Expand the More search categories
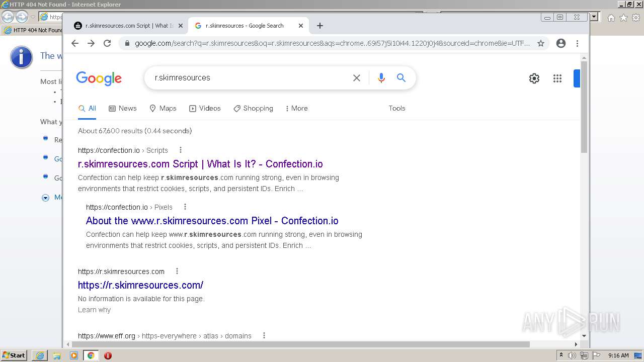Screen dimensions: 644x362 pyautogui.click(x=296, y=109)
